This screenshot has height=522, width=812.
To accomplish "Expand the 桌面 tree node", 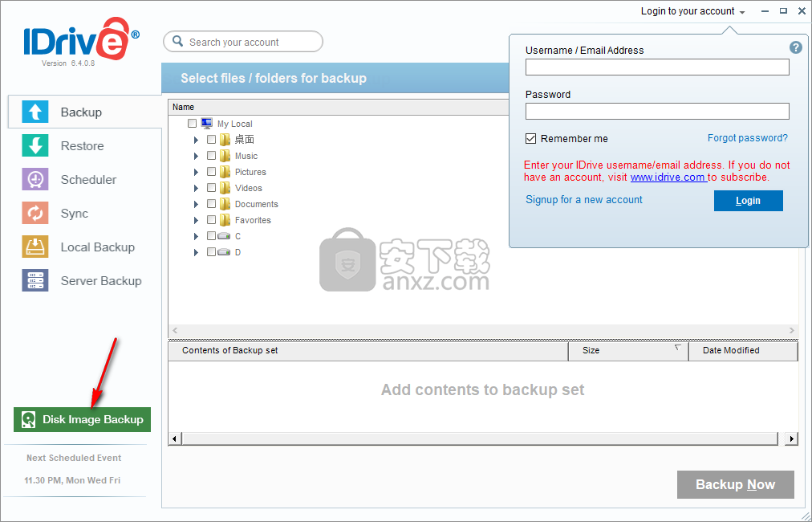I will [x=197, y=140].
